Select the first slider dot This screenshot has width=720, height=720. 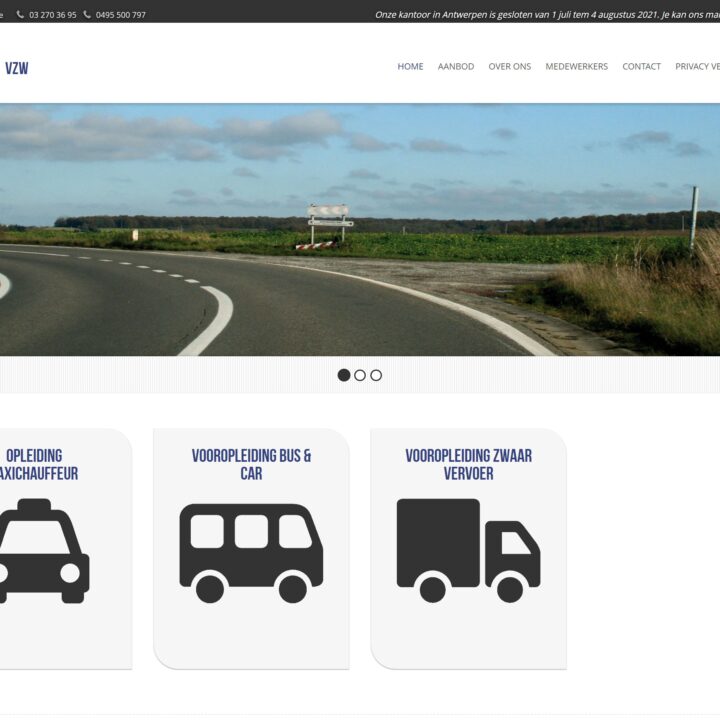344,375
